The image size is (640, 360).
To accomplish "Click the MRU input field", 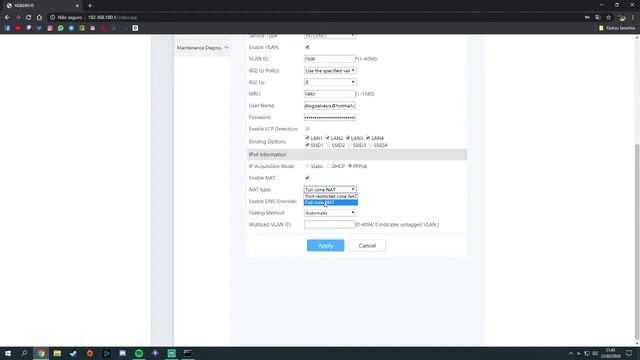I will tap(329, 94).
